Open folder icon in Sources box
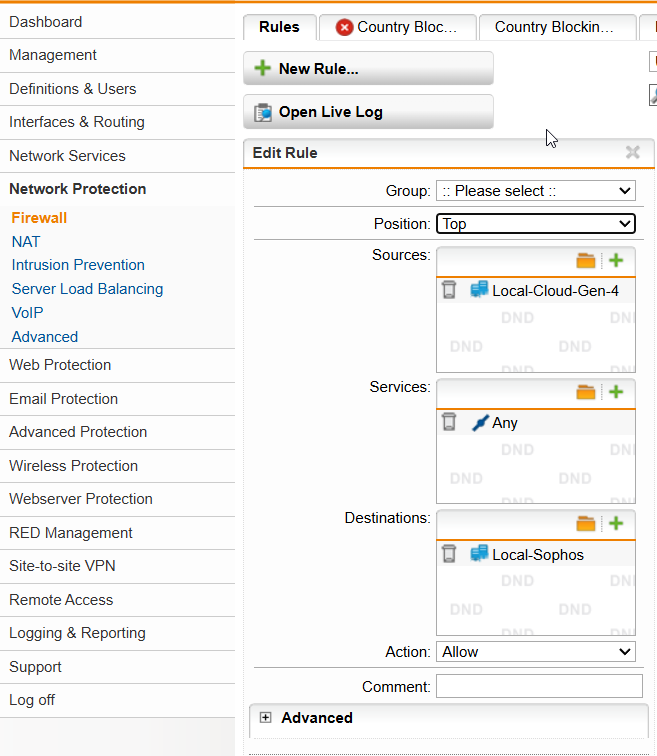The image size is (657, 756). tap(586, 261)
